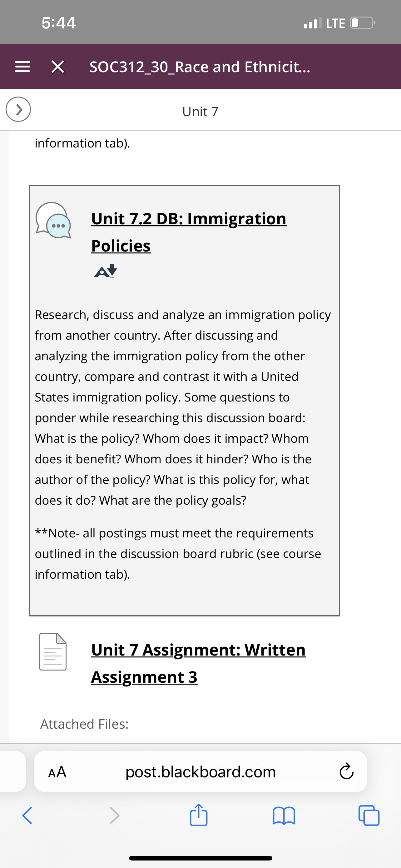This screenshot has width=401, height=868.
Task: Close the course view with X
Action: coord(58,67)
